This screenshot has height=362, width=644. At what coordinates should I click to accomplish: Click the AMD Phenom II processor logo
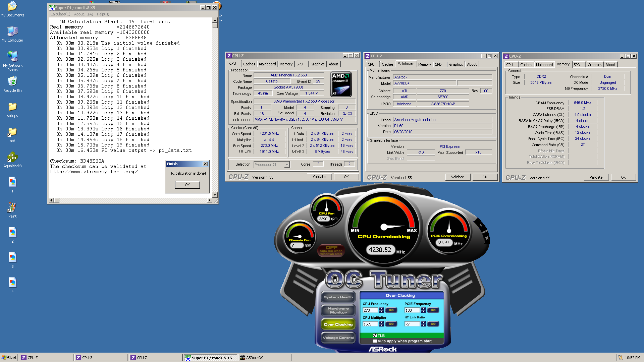click(x=341, y=84)
